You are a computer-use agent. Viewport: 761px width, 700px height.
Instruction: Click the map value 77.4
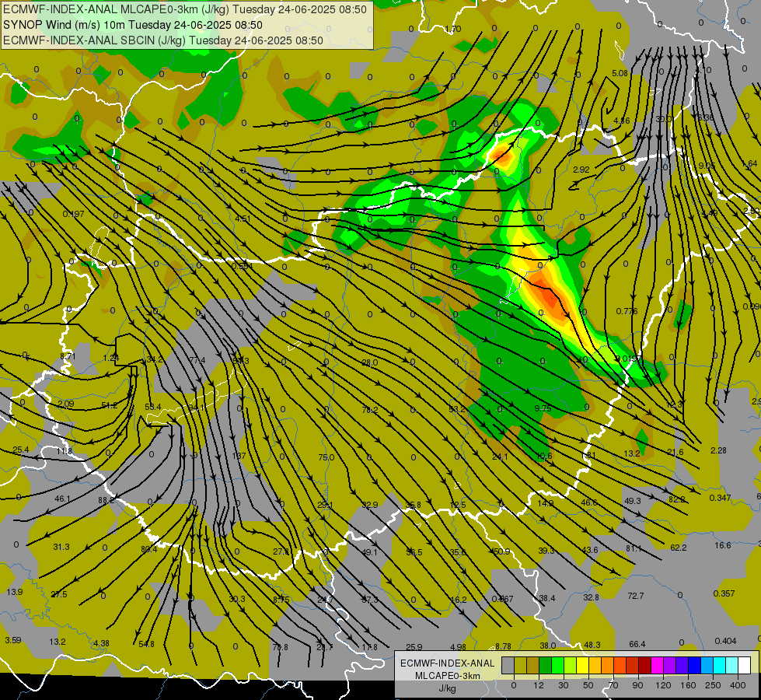click(197, 360)
